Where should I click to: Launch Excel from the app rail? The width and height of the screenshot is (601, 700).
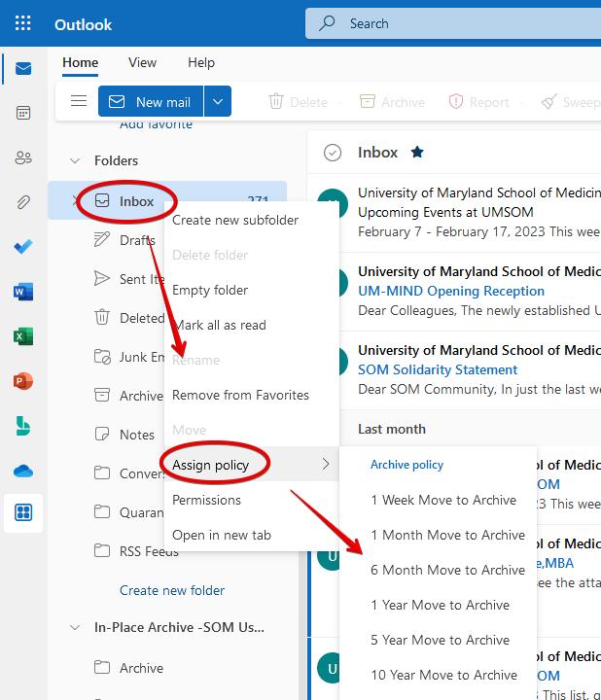point(23,336)
